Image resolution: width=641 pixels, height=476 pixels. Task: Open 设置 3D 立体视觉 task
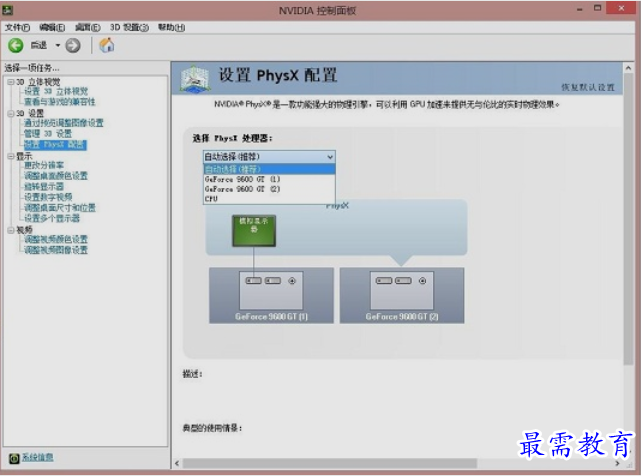tap(56, 91)
